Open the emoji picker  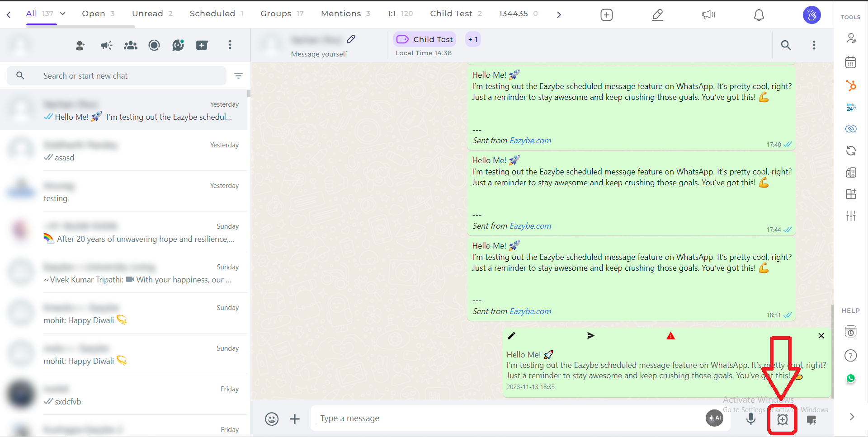click(272, 419)
